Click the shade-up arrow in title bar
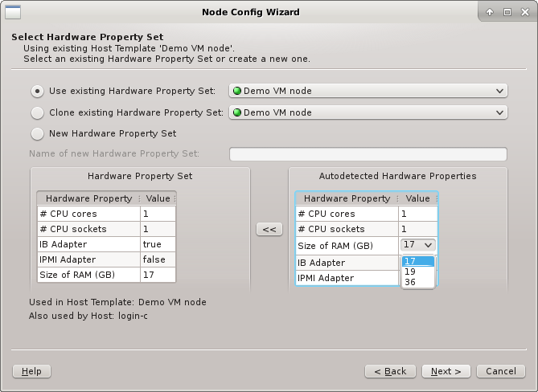The height and width of the screenshot is (392, 538). point(490,12)
